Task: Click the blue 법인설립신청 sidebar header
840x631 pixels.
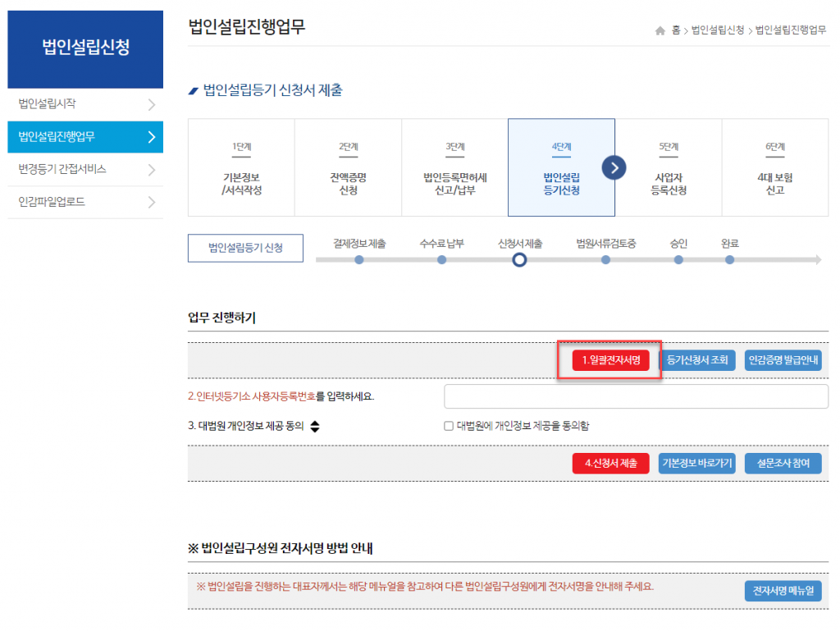Action: pyautogui.click(x=85, y=49)
